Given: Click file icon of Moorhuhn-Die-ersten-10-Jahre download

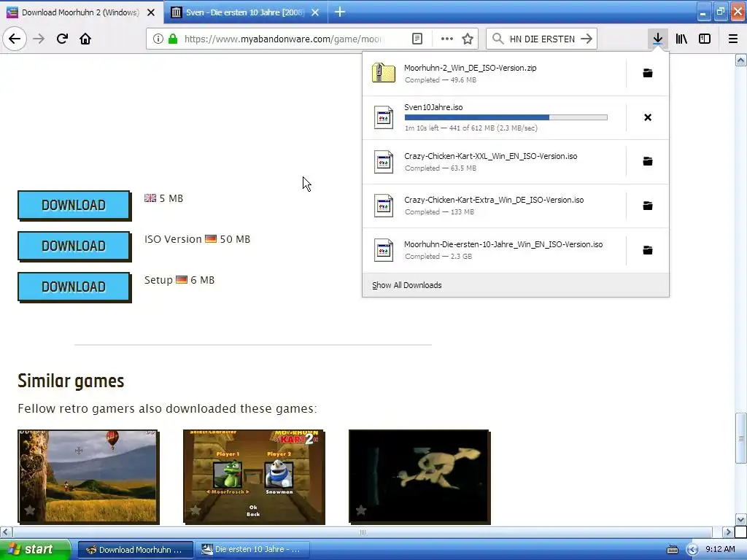Looking at the screenshot, I should coord(384,250).
